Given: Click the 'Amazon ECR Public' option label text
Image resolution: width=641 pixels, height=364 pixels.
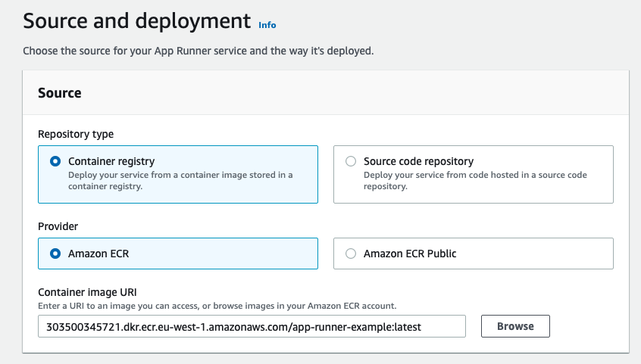Looking at the screenshot, I should pyautogui.click(x=410, y=254).
